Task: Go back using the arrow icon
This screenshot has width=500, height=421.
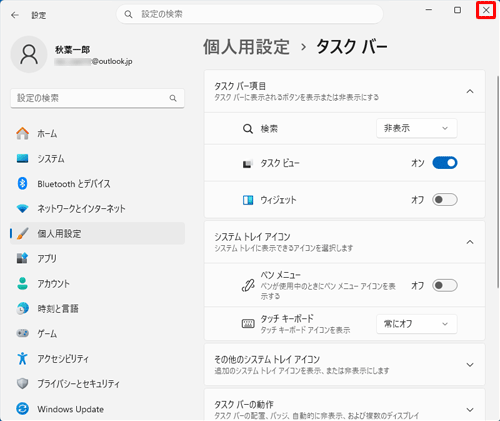Action: (15, 15)
